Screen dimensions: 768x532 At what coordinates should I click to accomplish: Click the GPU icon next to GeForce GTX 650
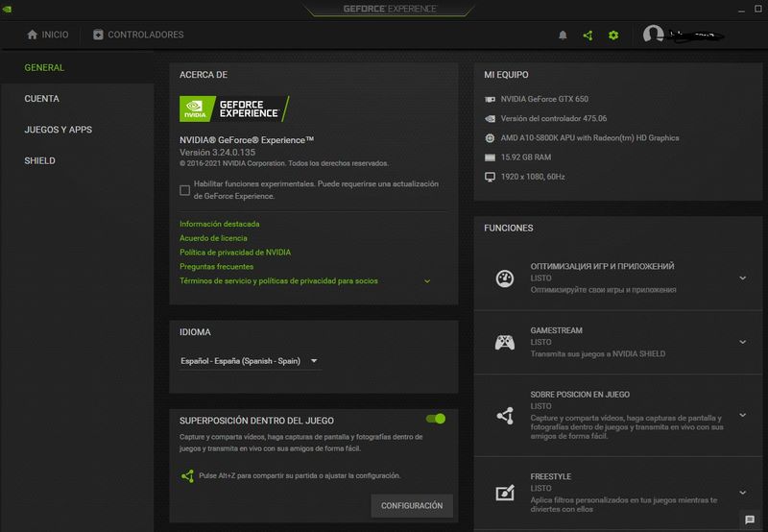[x=490, y=99]
